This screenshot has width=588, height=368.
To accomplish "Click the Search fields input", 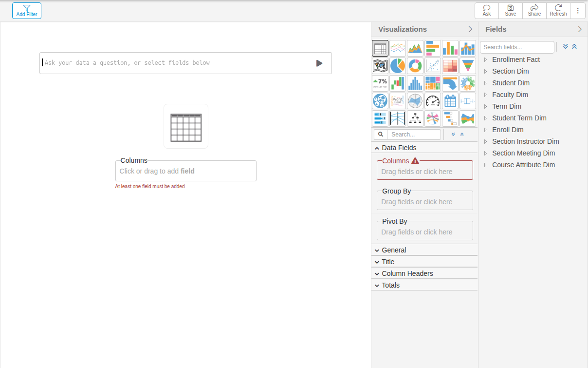I will 517,47.
